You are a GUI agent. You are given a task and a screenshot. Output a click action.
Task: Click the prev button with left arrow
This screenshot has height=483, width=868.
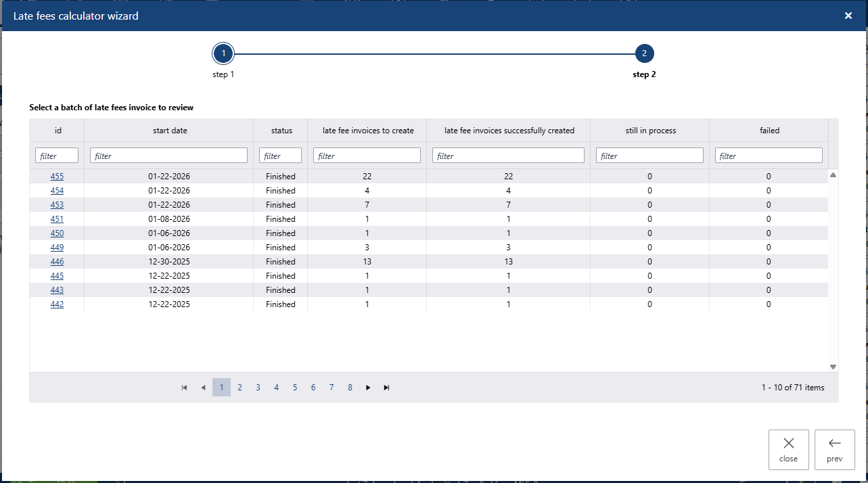tap(834, 449)
